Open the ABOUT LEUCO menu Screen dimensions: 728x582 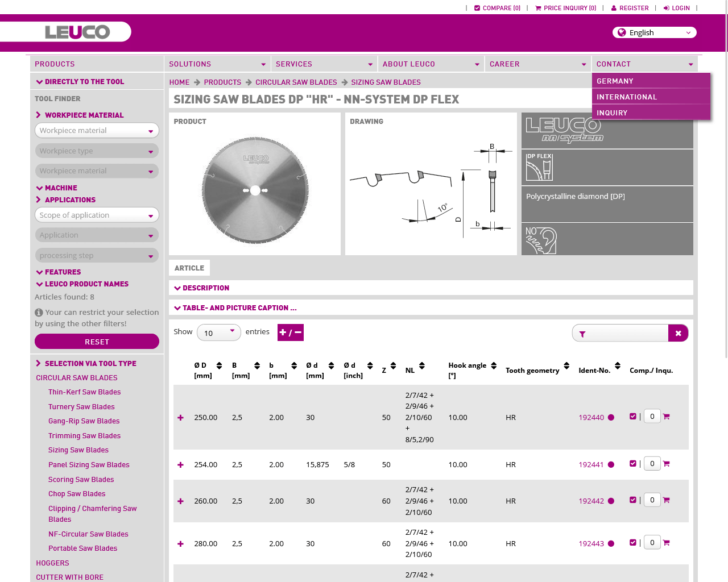431,64
